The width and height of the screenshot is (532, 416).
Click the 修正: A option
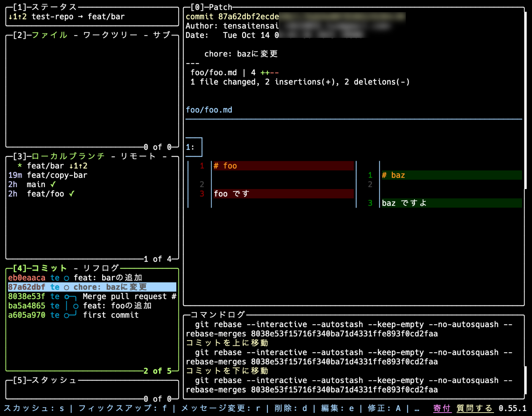click(384, 408)
